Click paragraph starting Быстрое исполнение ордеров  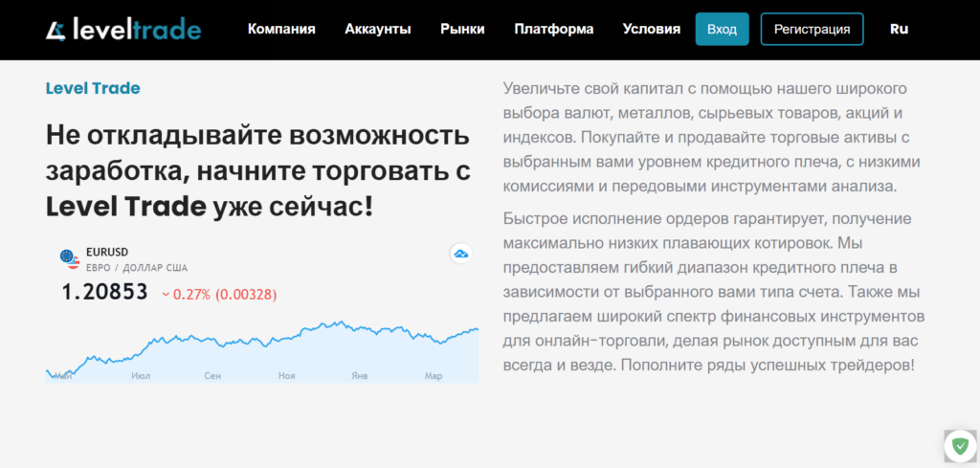pyautogui.click(x=713, y=292)
